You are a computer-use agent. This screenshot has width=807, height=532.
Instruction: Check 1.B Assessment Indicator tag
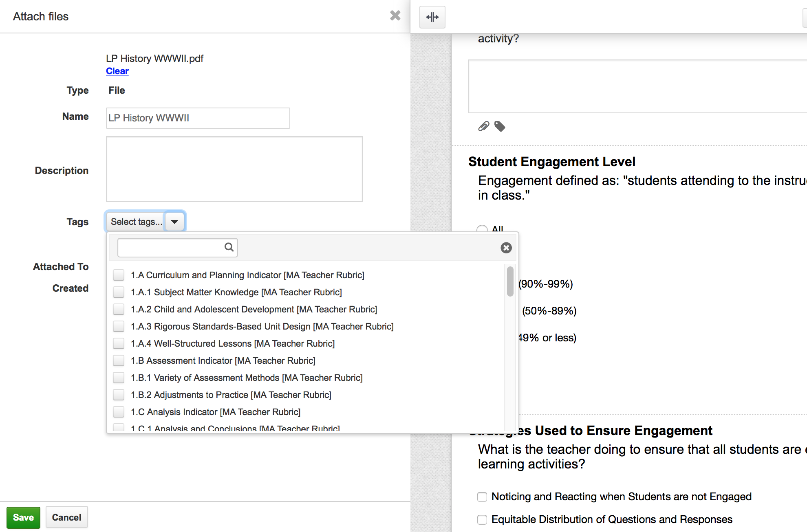119,361
